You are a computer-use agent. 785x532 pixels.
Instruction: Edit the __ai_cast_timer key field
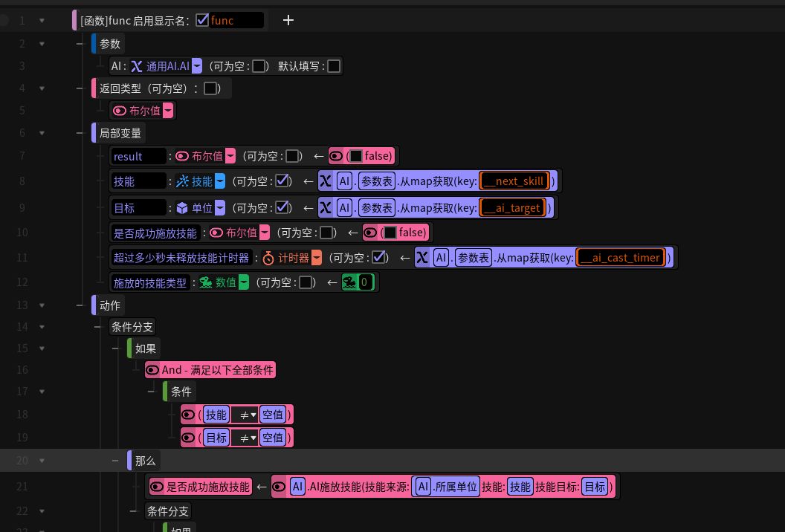(x=621, y=258)
